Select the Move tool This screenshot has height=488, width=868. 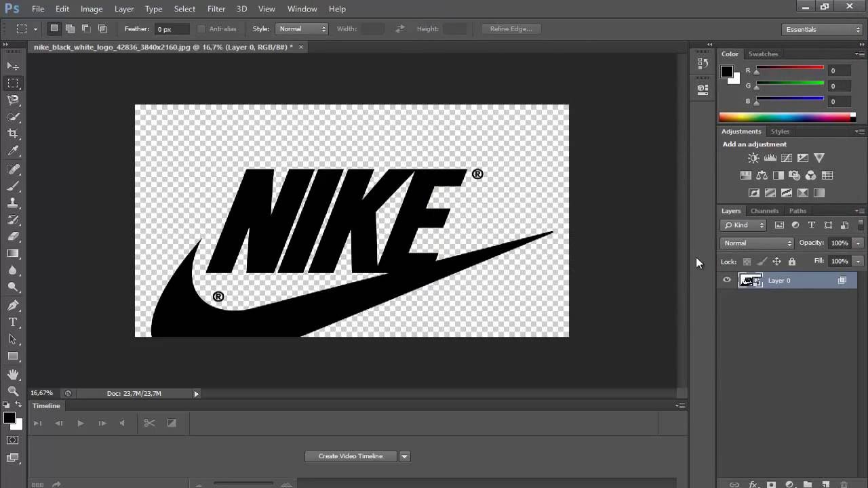pos(13,66)
